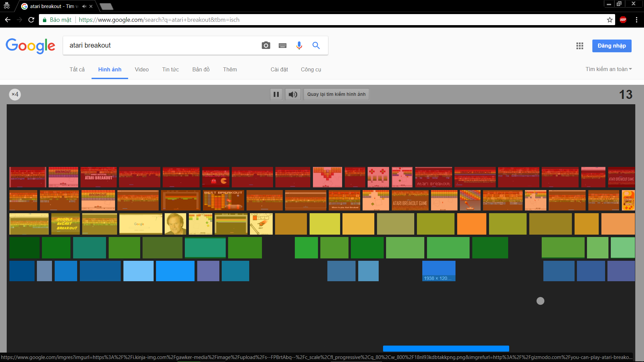Expand the Tìm kiếm an toàn dropdown
This screenshot has height=362, width=644.
(608, 69)
